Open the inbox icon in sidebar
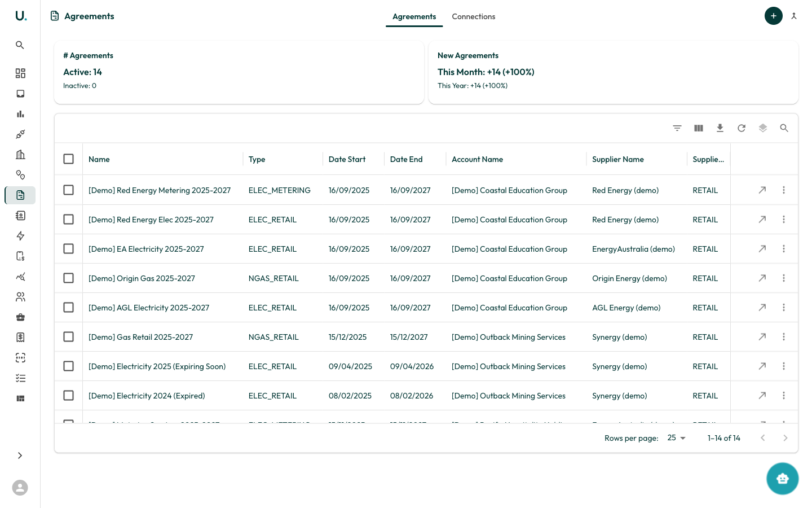812x508 pixels. tap(20, 94)
